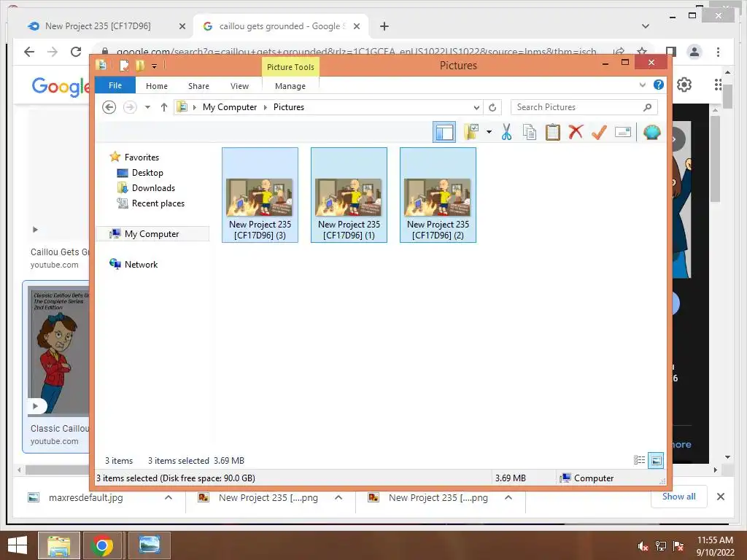The image size is (747, 560).
Task: Open maxresdefault.jpg download options arrow
Action: tap(169, 497)
